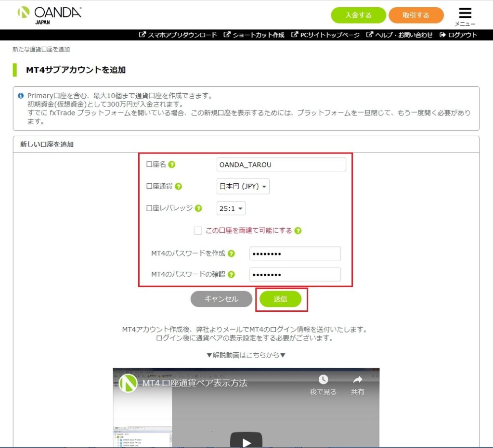Viewport: 493px width, 448px height.
Task: Click help icon next to 口座レバレッジ
Action: tap(198, 208)
